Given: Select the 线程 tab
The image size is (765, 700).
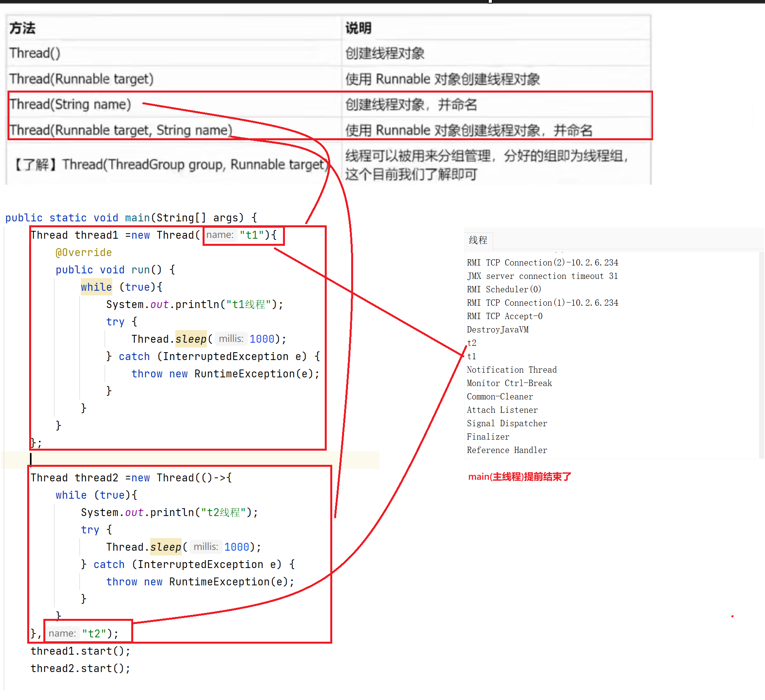Looking at the screenshot, I should (478, 240).
